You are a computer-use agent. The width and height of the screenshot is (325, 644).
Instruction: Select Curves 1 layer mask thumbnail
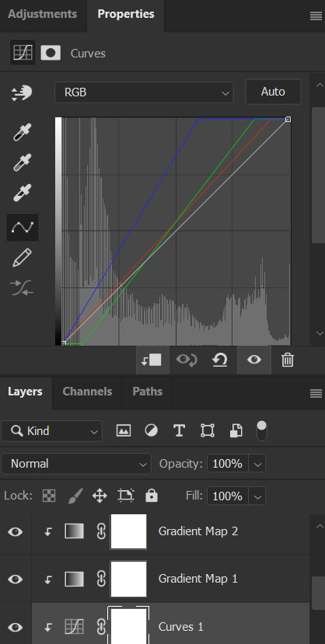[128, 625]
